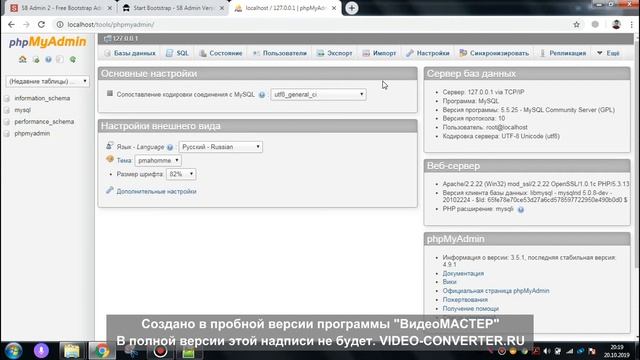Open the performance_schema database icon
640x360 pixels.
(x=7, y=122)
